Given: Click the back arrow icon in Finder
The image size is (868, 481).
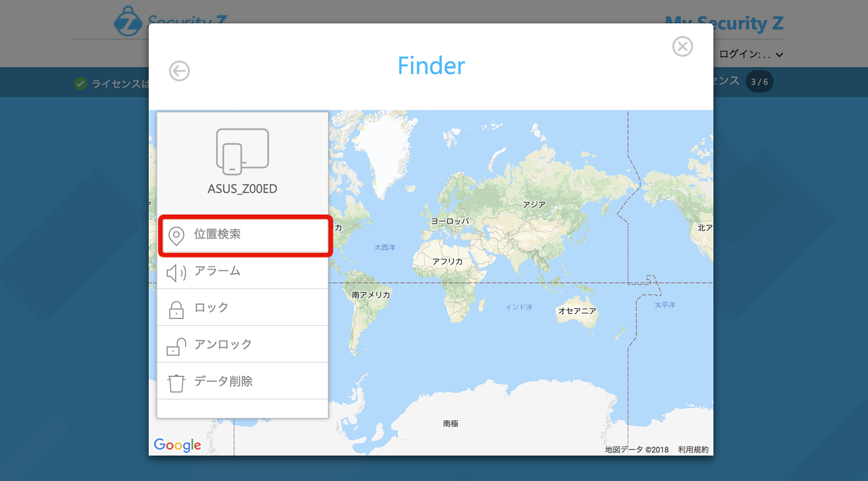Looking at the screenshot, I should (179, 71).
